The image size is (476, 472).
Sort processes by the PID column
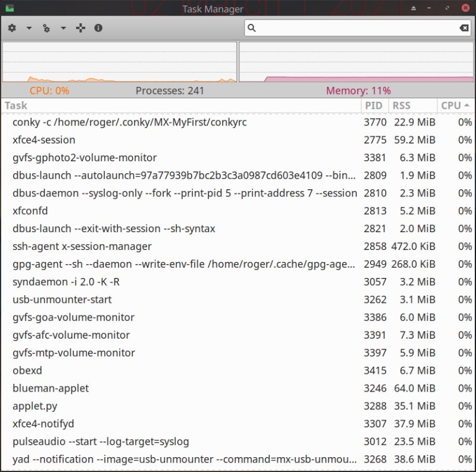(374, 105)
